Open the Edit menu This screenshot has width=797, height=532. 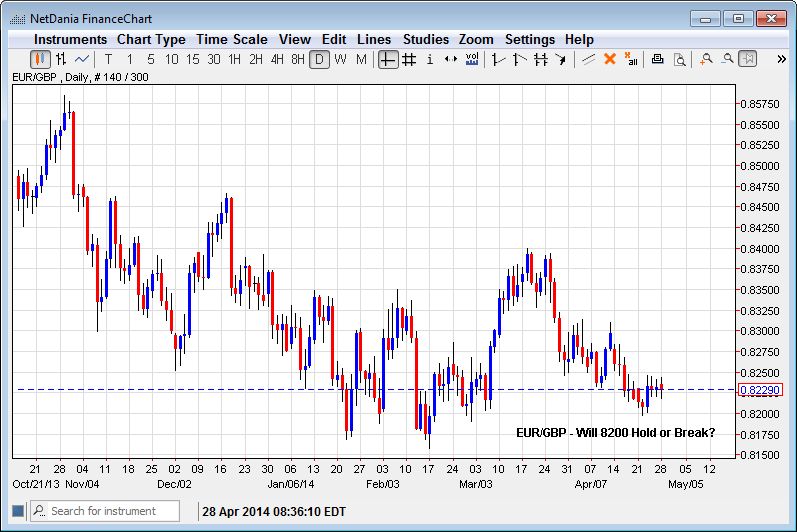[334, 39]
